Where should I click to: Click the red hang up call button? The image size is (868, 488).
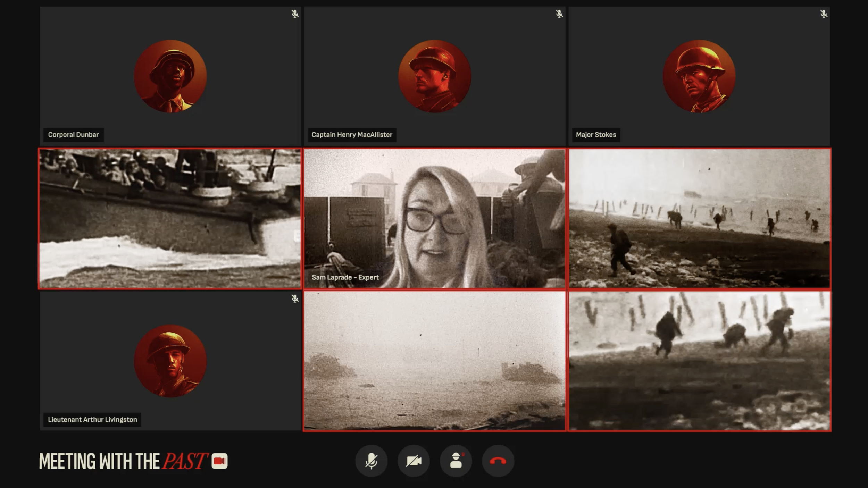pyautogui.click(x=498, y=461)
